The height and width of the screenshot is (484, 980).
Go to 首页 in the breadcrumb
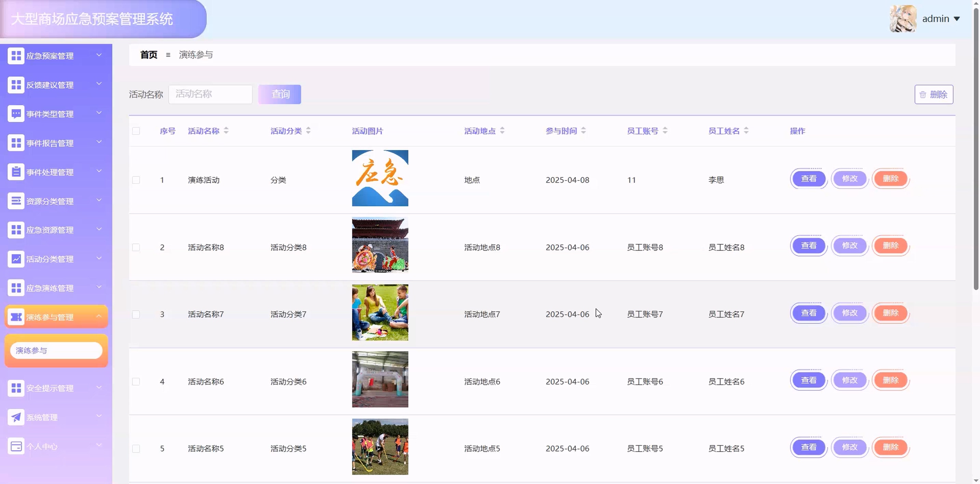(x=149, y=55)
